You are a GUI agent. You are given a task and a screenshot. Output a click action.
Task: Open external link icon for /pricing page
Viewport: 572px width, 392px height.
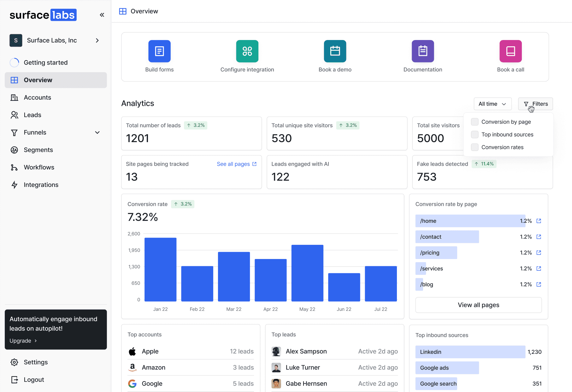point(539,253)
